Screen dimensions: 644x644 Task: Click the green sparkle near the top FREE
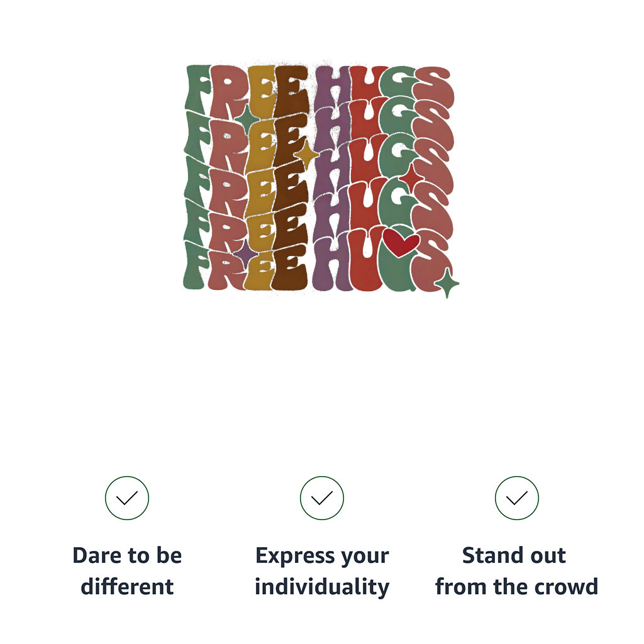[246, 117]
